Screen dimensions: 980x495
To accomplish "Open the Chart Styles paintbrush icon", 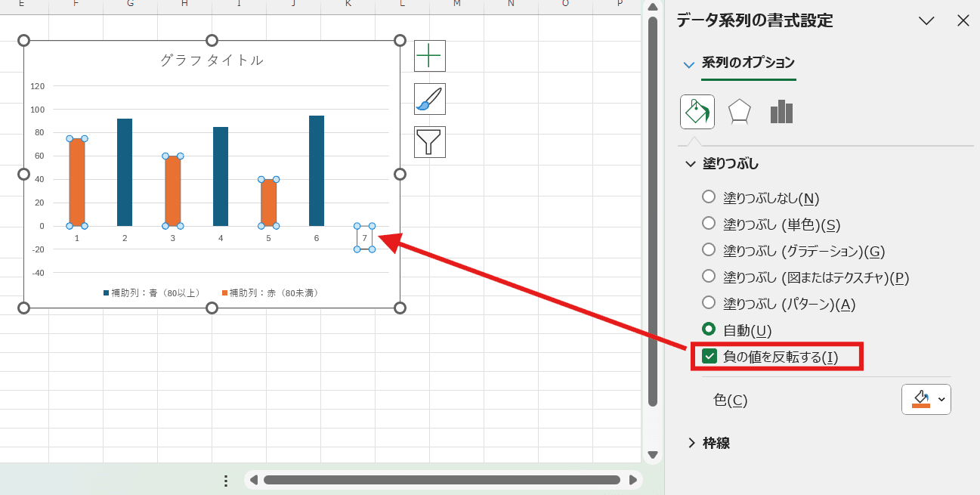I will [429, 99].
